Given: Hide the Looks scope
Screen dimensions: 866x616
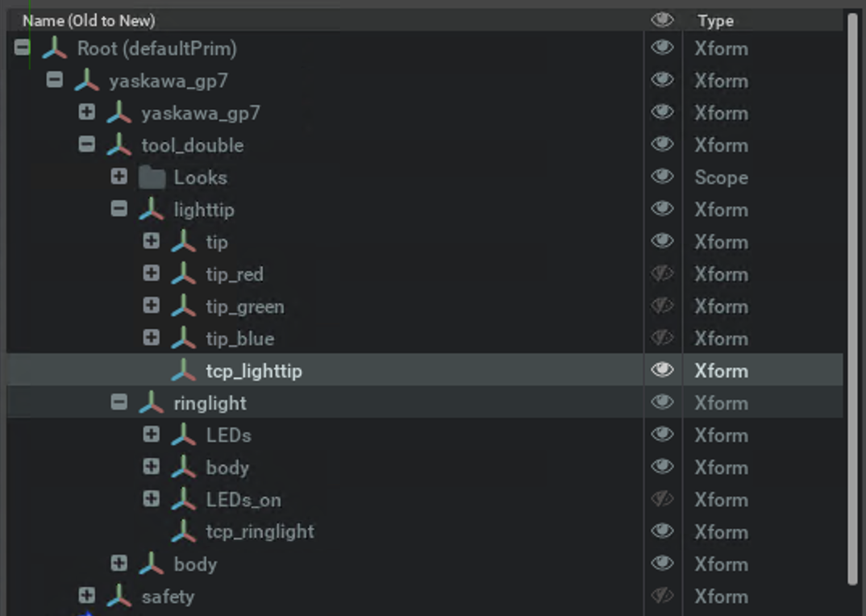Looking at the screenshot, I should [x=662, y=177].
